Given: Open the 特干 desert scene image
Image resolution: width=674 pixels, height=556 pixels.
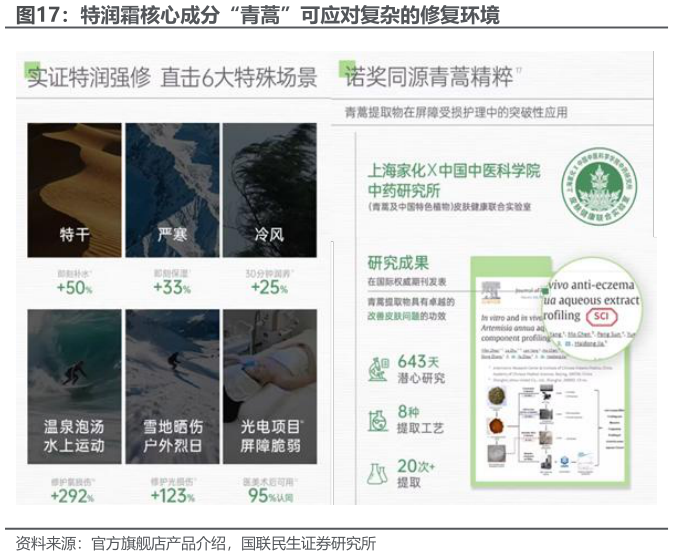Looking at the screenshot, I should 74,190.
